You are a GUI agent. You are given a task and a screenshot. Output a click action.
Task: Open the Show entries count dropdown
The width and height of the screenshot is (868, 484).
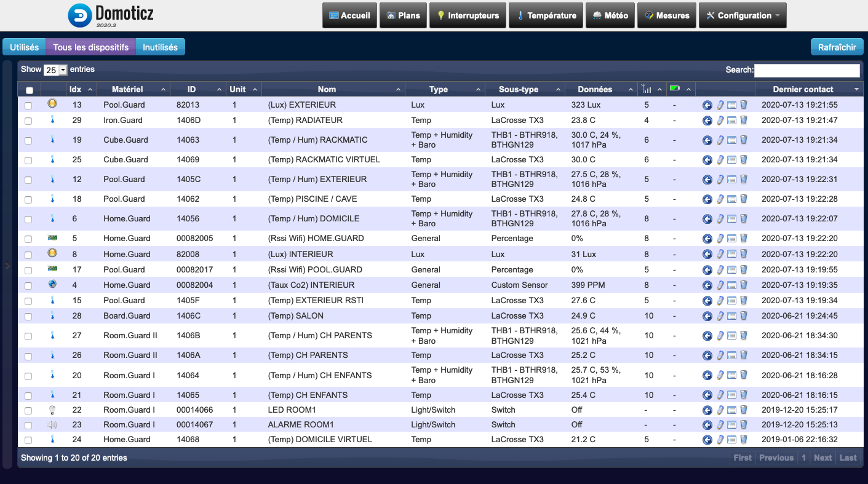point(55,70)
